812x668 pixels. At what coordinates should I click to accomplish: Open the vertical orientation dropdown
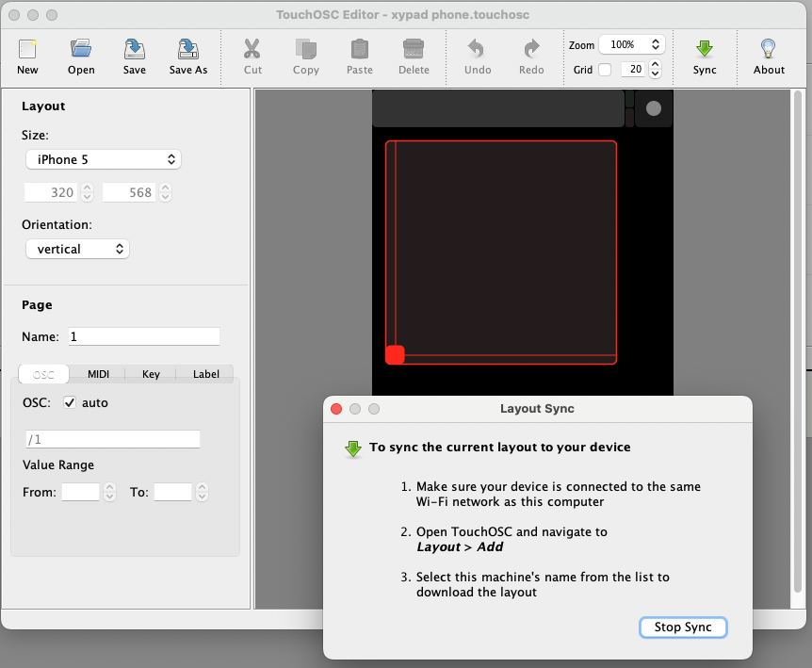click(x=77, y=250)
